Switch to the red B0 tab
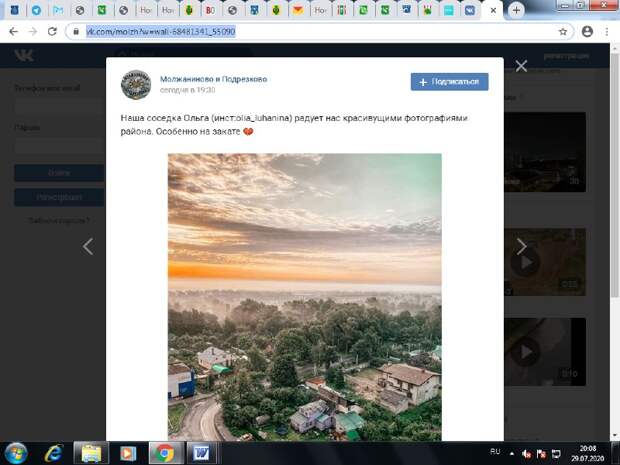Viewport: 620px width, 465px height. pyautogui.click(x=210, y=10)
